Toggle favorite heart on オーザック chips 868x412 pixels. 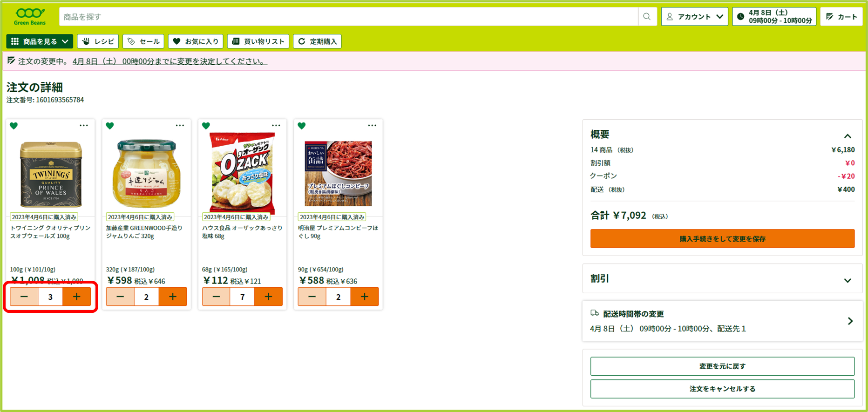click(x=206, y=126)
